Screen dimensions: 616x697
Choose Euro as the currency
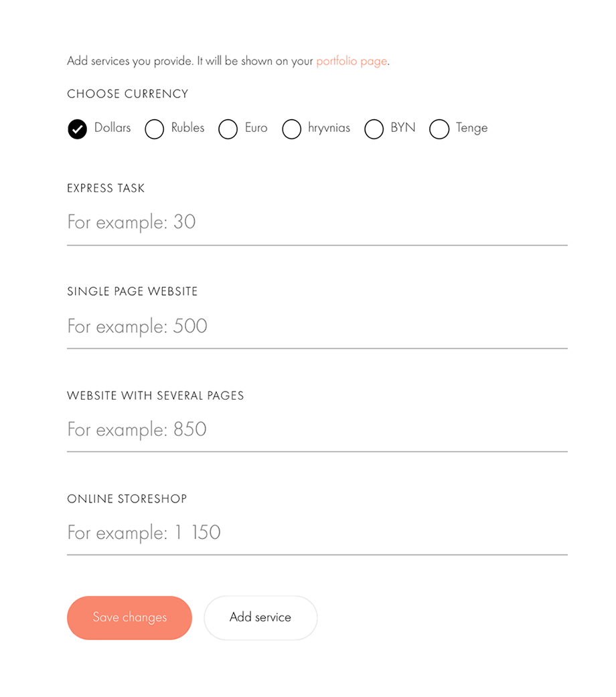tap(228, 129)
